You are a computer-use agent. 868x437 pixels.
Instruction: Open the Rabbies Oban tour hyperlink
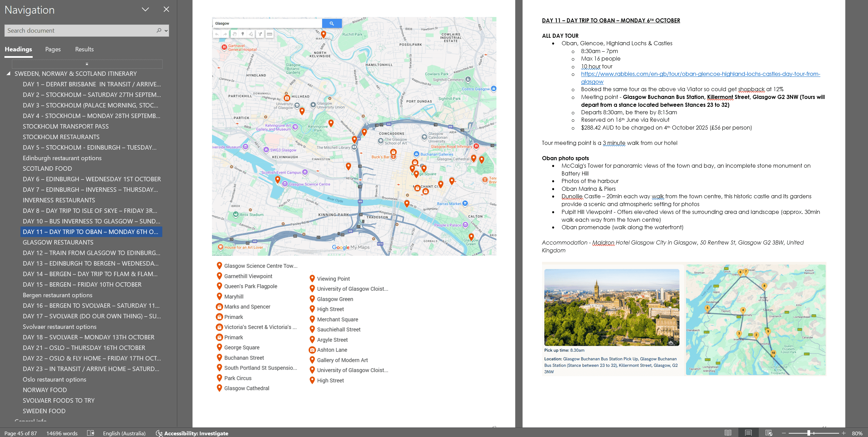700,78
